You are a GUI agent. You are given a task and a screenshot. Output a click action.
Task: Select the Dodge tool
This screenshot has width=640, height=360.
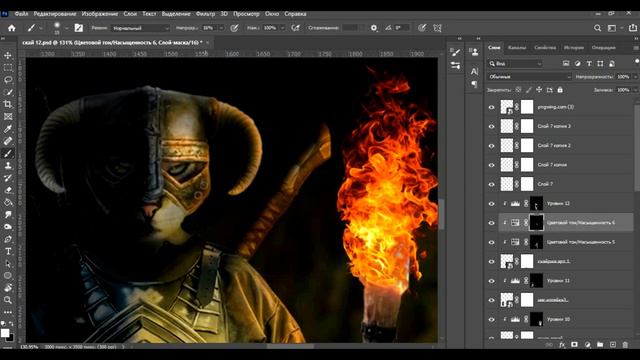click(x=8, y=227)
